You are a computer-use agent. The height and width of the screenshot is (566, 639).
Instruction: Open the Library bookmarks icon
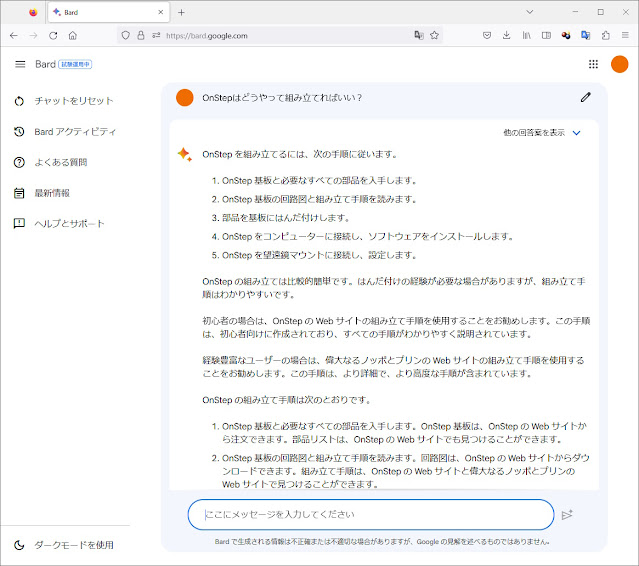tap(527, 35)
